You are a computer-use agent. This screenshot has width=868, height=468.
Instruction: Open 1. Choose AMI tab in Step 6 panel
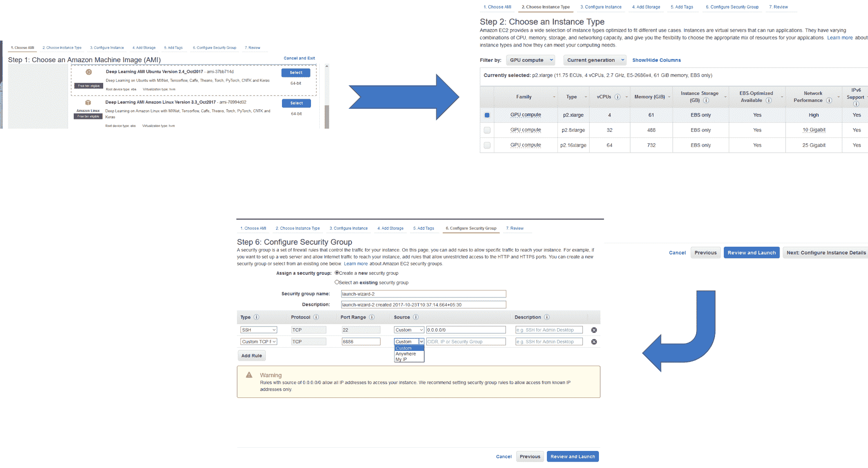(x=253, y=228)
